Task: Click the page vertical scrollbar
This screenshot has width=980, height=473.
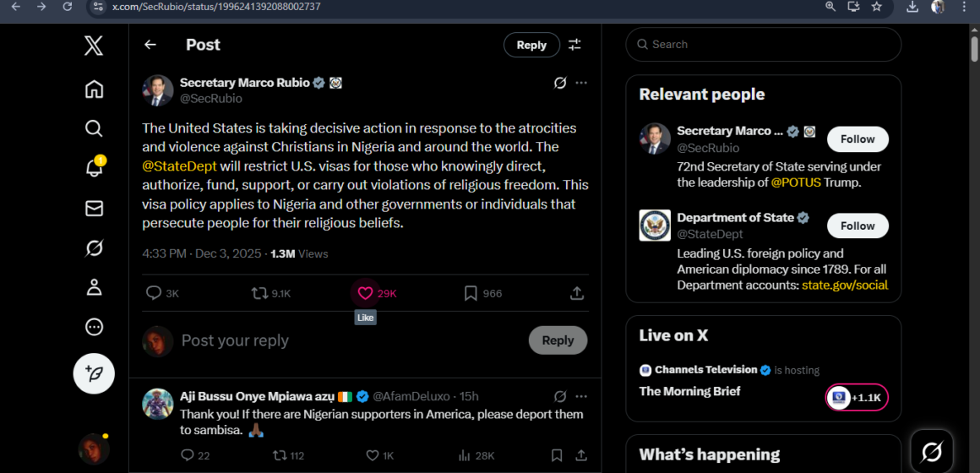Action: 974,49
